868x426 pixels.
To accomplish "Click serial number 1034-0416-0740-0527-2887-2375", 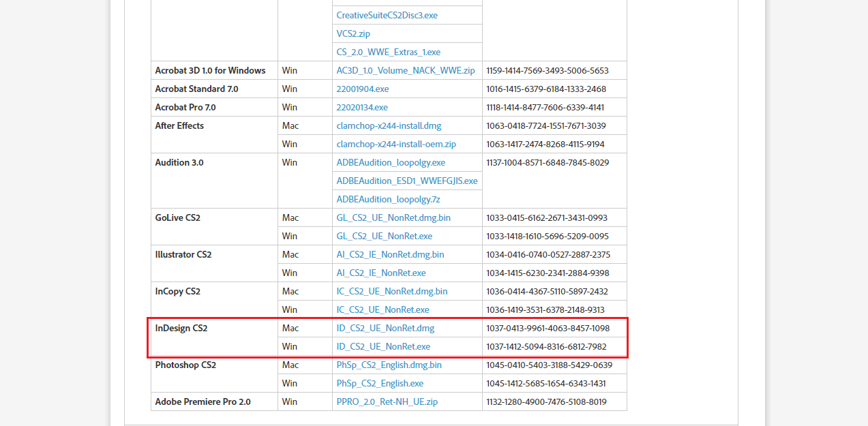I will pos(548,254).
